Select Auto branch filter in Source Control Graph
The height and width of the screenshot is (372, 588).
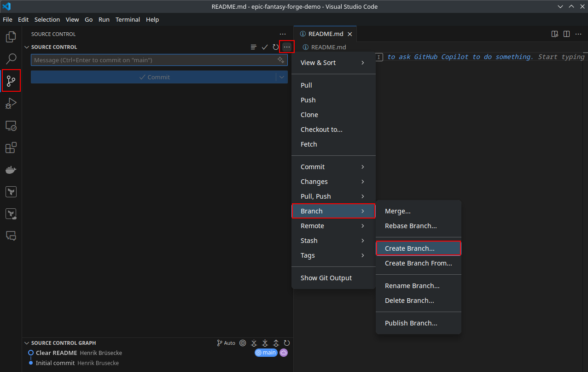pyautogui.click(x=226, y=343)
